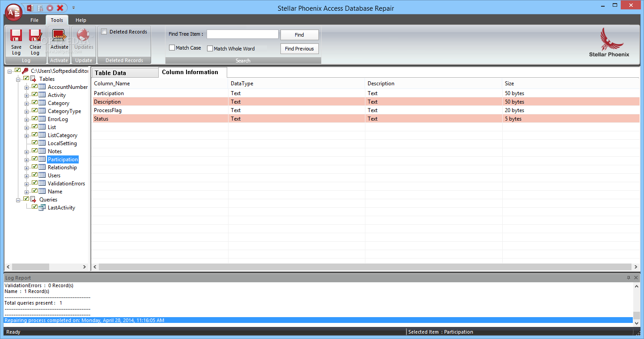Expand the Users tree node

(27, 176)
